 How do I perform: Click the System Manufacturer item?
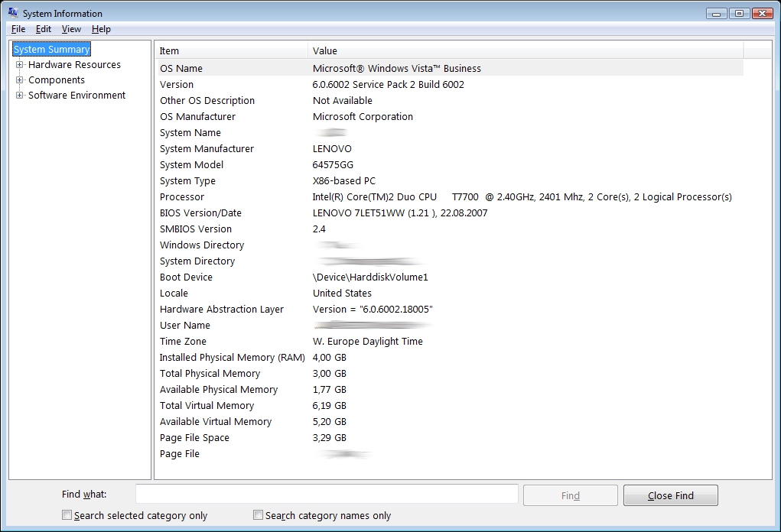[x=207, y=149]
